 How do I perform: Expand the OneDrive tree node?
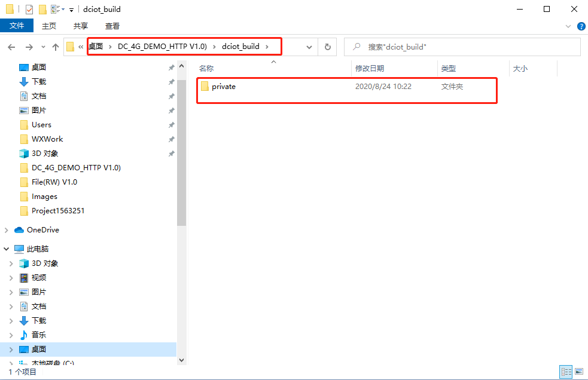pyautogui.click(x=7, y=230)
